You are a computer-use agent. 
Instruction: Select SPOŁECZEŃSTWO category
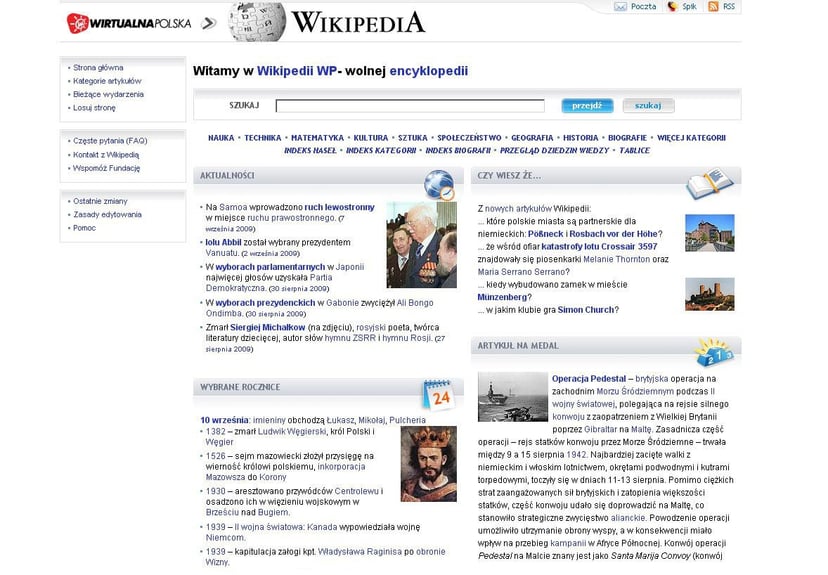click(x=469, y=138)
